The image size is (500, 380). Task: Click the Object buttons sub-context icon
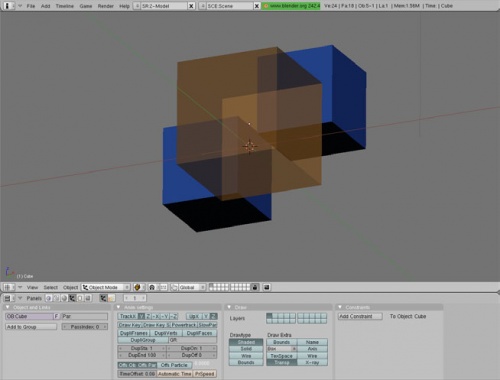[103, 298]
